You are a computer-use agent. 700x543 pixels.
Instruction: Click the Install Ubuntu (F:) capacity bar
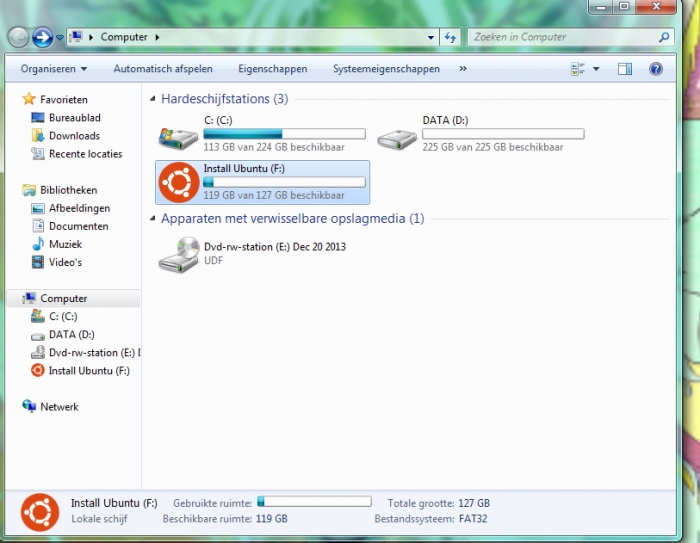[x=284, y=182]
